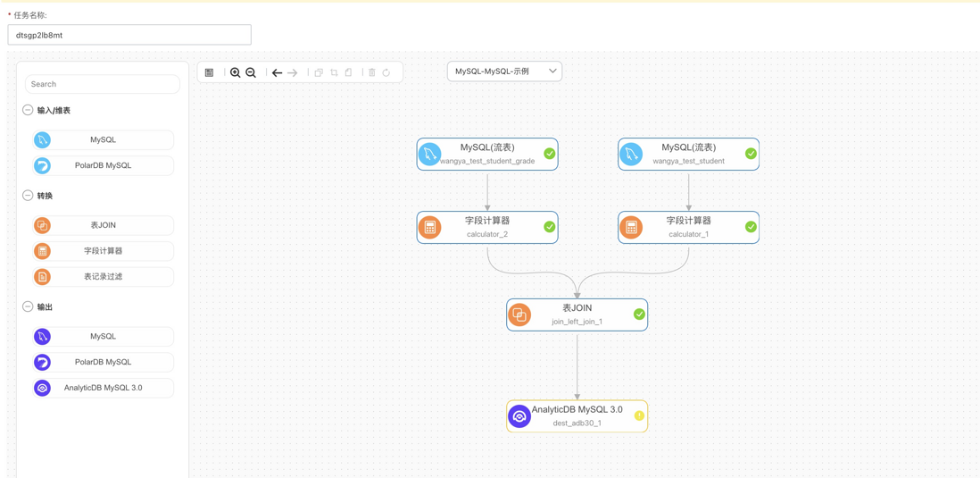Viewport: 980px width, 478px height.
Task: Select the output PolarDB MySQL component
Action: (104, 362)
